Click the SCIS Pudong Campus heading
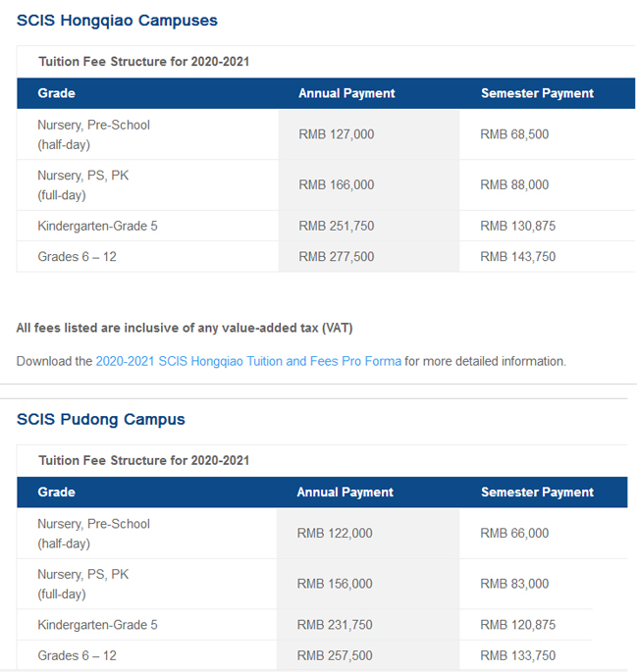Viewport: 638px width, 672px height. [100, 419]
